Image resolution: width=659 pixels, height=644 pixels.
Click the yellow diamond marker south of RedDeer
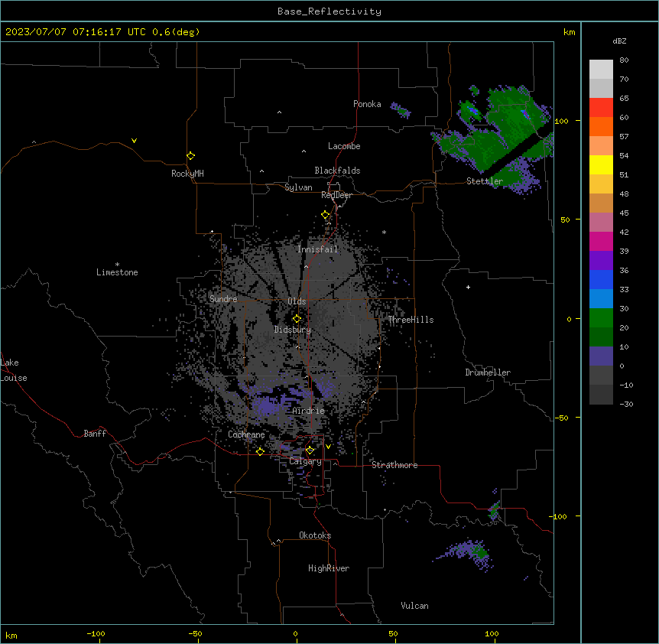(326, 215)
